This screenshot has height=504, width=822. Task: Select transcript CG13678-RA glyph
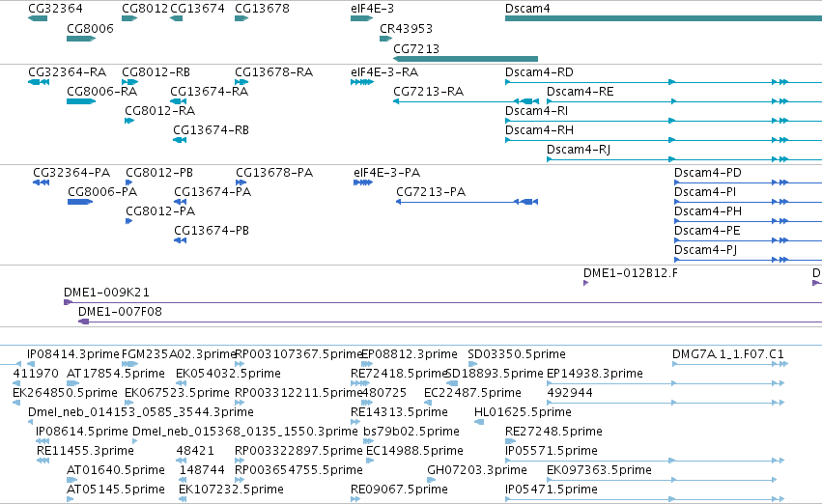(x=241, y=82)
